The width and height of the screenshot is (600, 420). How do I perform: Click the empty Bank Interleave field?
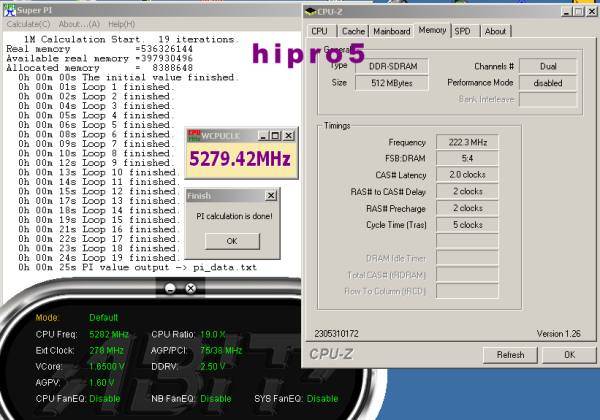coord(548,99)
